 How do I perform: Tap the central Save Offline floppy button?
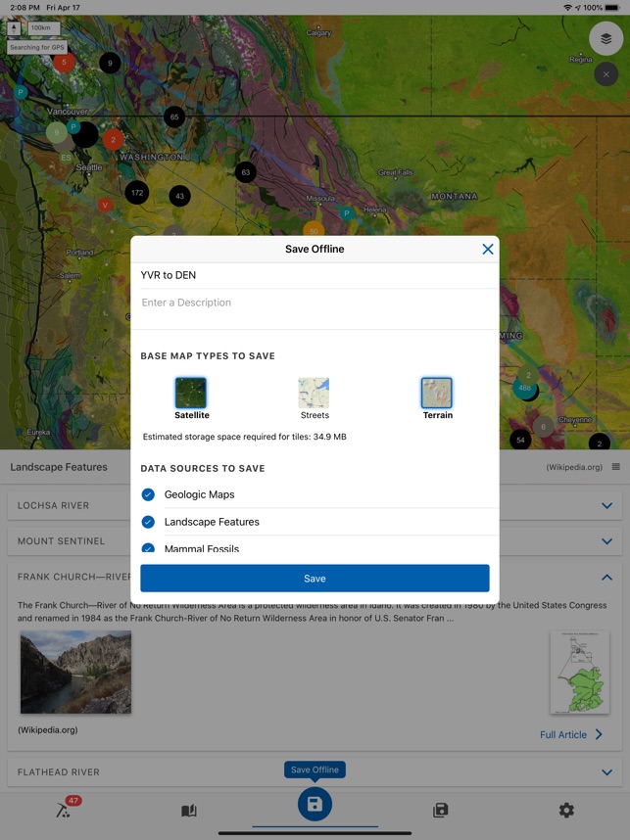tap(315, 804)
